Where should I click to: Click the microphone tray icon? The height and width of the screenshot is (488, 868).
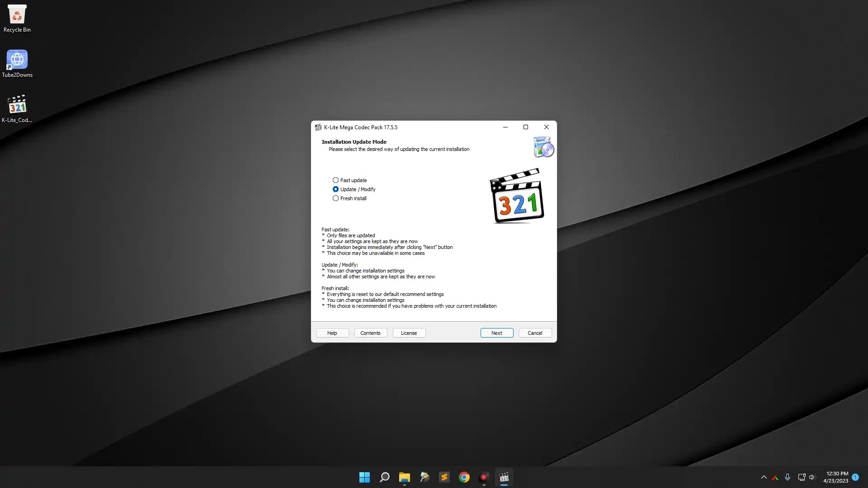click(788, 477)
